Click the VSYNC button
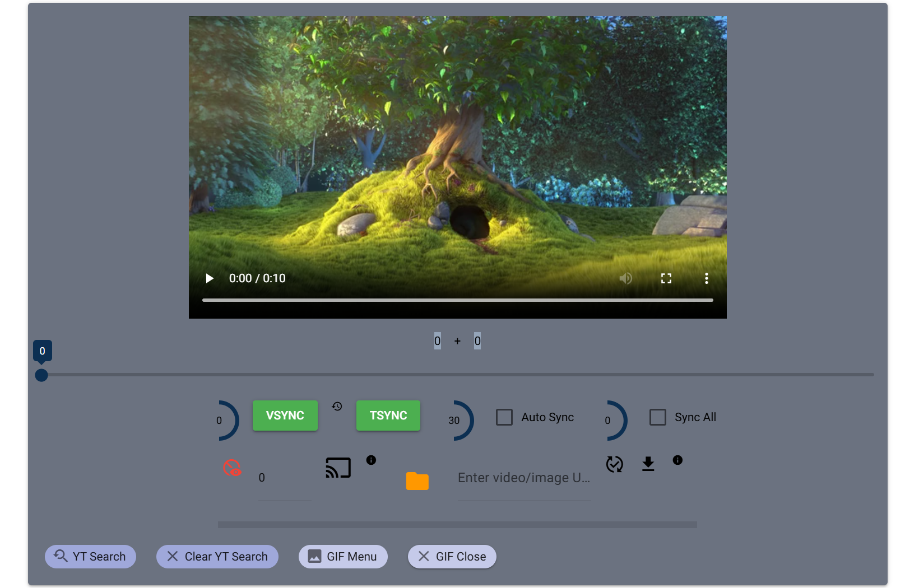This screenshot has width=905, height=588. (x=285, y=416)
